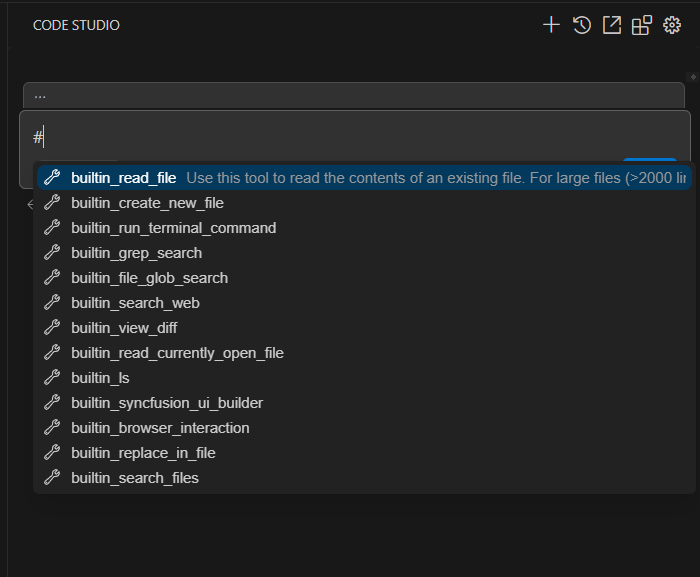Open Code Studio settings gear
Viewport: 700px width, 577px height.
click(672, 25)
